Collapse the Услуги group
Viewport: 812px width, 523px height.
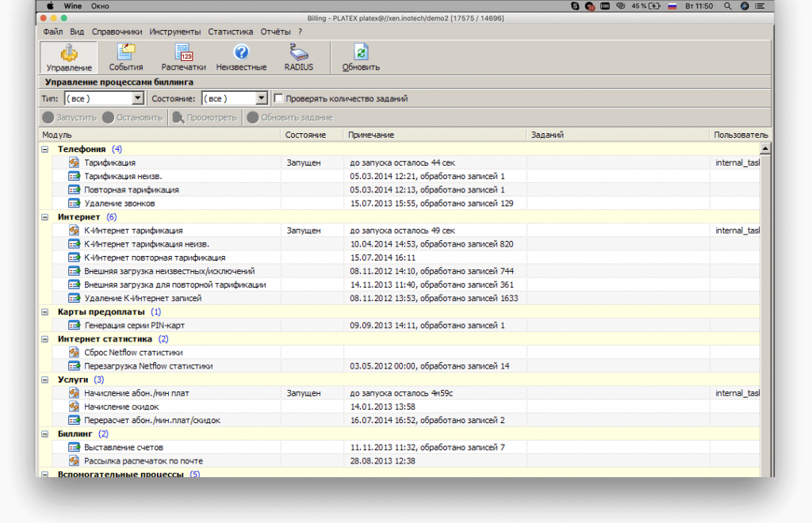(x=45, y=380)
